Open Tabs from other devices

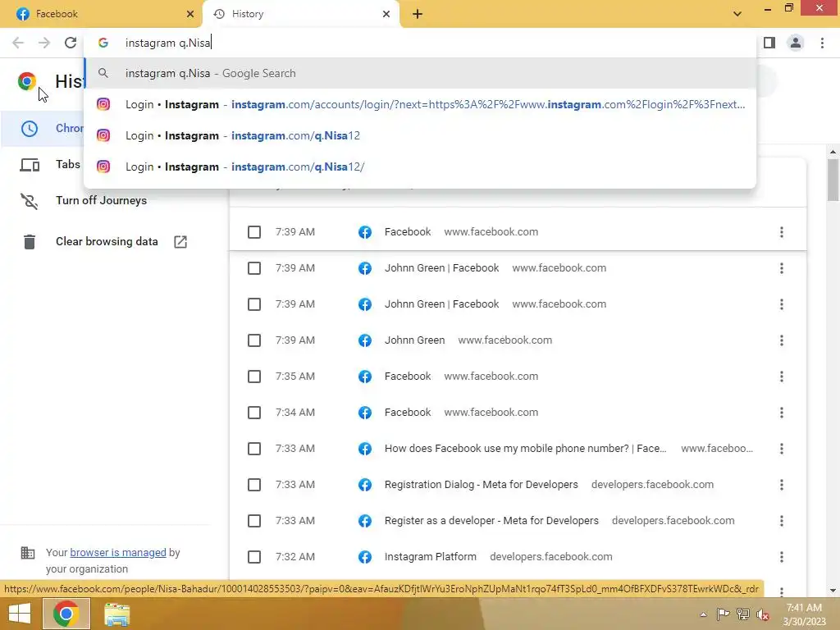67,164
